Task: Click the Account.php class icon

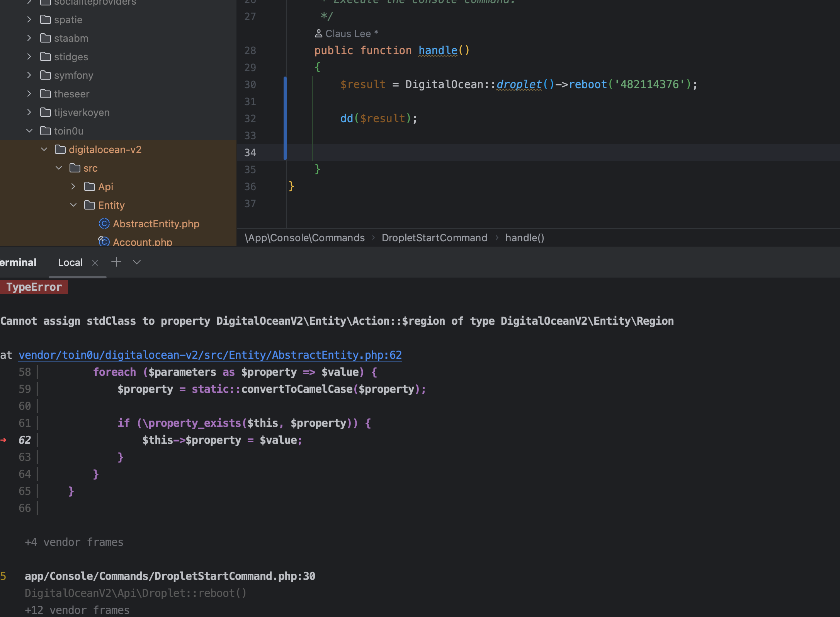Action: click(x=104, y=241)
